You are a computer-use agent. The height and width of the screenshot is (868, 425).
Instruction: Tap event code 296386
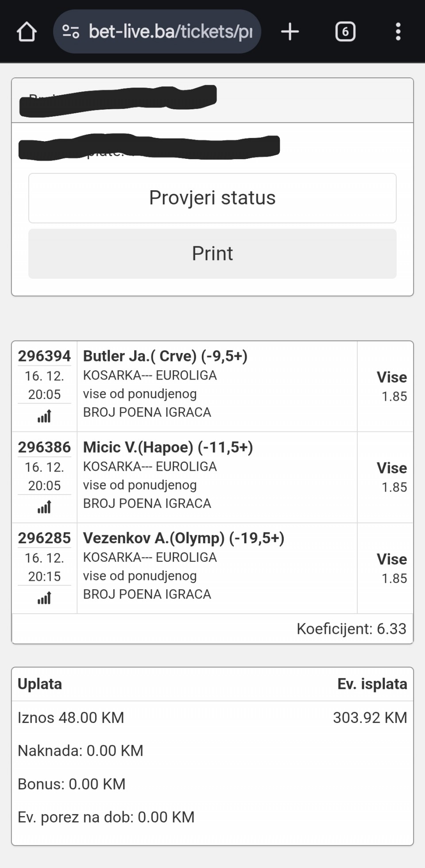point(44,447)
